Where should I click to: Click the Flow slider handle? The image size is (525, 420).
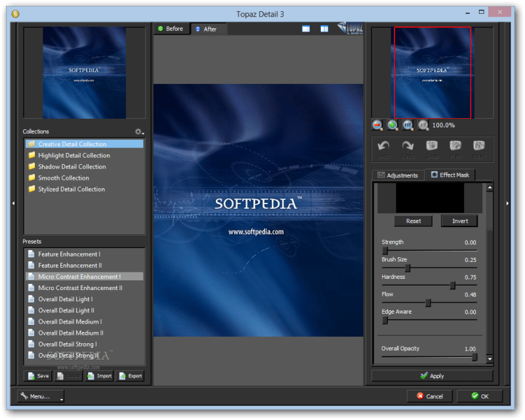pyautogui.click(x=428, y=303)
